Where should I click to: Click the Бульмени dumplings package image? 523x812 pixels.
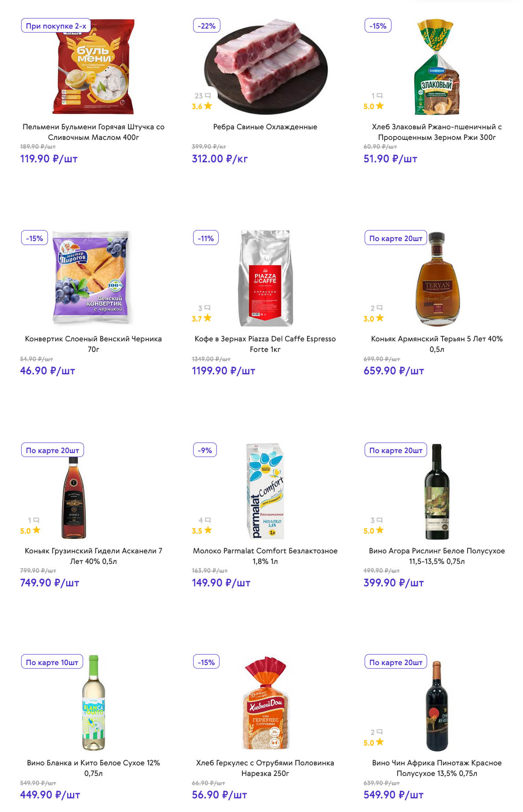93,67
